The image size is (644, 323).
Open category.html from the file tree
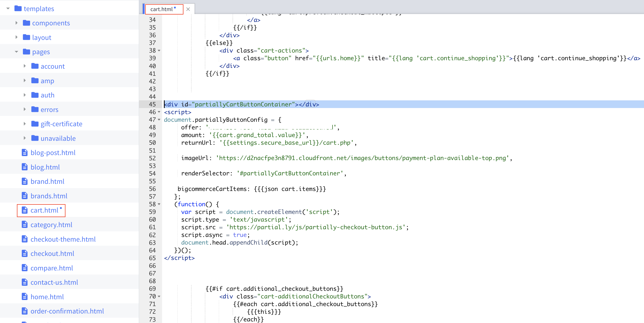(x=51, y=225)
